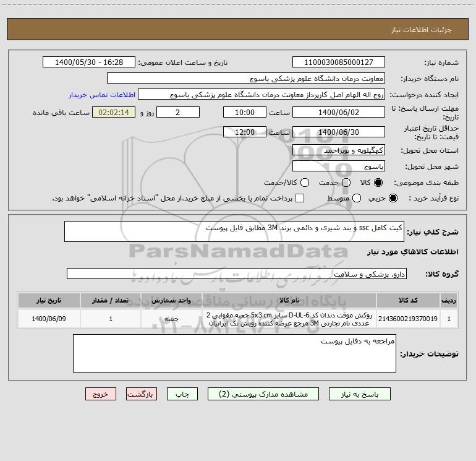Click the بازگشت back button
The width and height of the screenshot is (476, 461).
tap(142, 394)
